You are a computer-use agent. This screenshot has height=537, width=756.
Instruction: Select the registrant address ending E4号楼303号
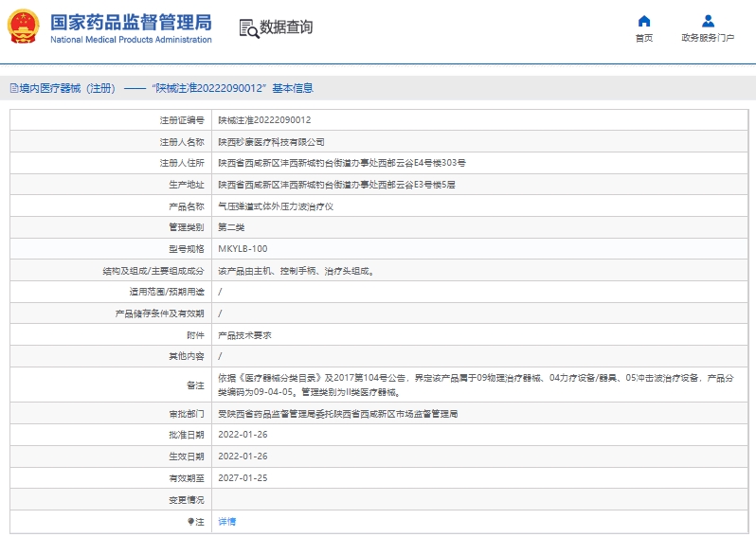(x=342, y=163)
